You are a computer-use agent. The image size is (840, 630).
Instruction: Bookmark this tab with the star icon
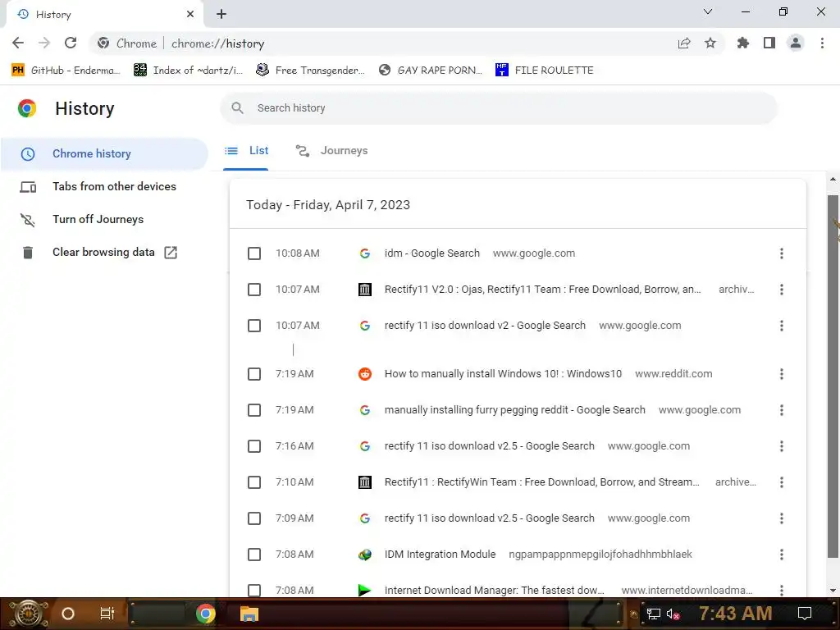click(x=710, y=43)
